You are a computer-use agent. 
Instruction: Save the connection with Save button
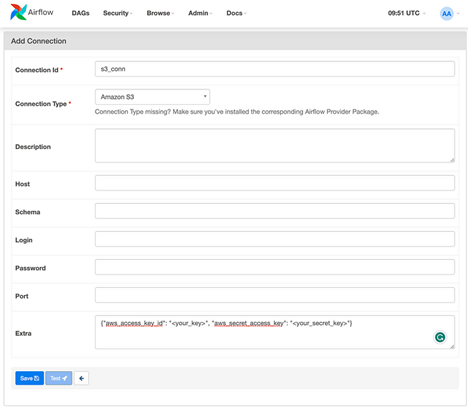pos(29,378)
